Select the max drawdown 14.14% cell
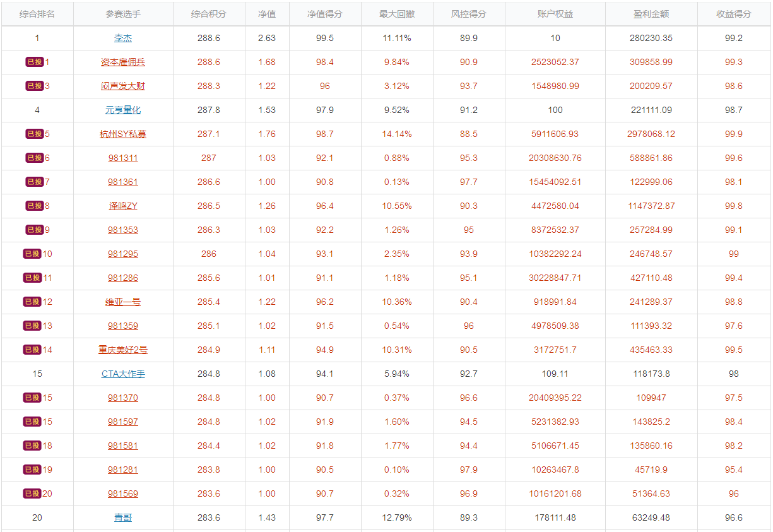Viewport: 773px width, 532px height. (397, 134)
